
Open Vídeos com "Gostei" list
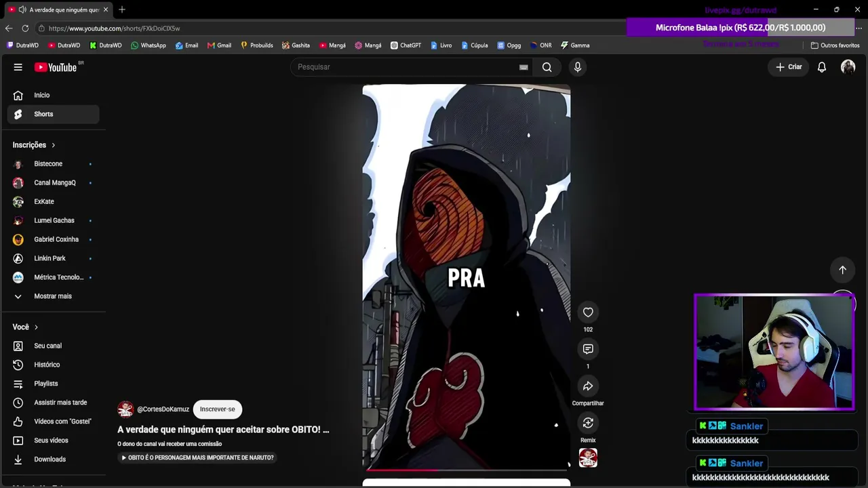click(53, 422)
